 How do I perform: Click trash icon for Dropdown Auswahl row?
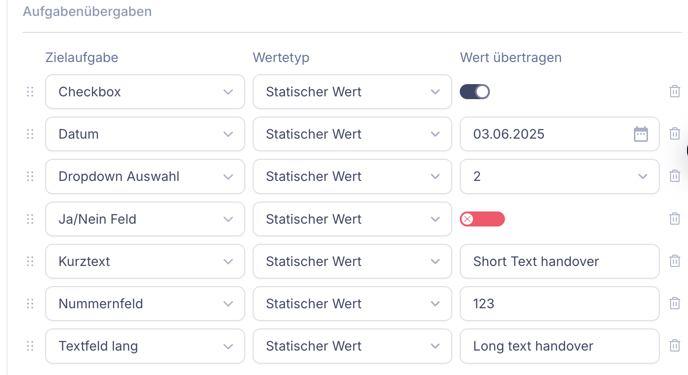point(674,176)
